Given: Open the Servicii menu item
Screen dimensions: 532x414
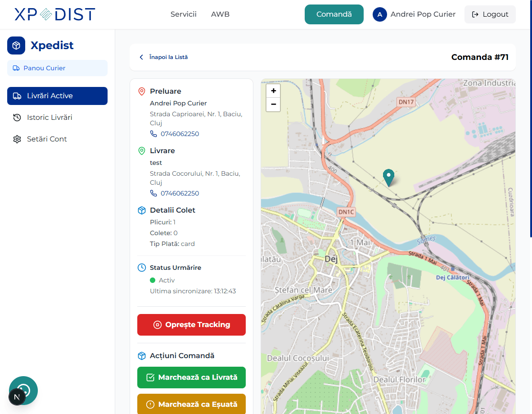Looking at the screenshot, I should [x=183, y=14].
